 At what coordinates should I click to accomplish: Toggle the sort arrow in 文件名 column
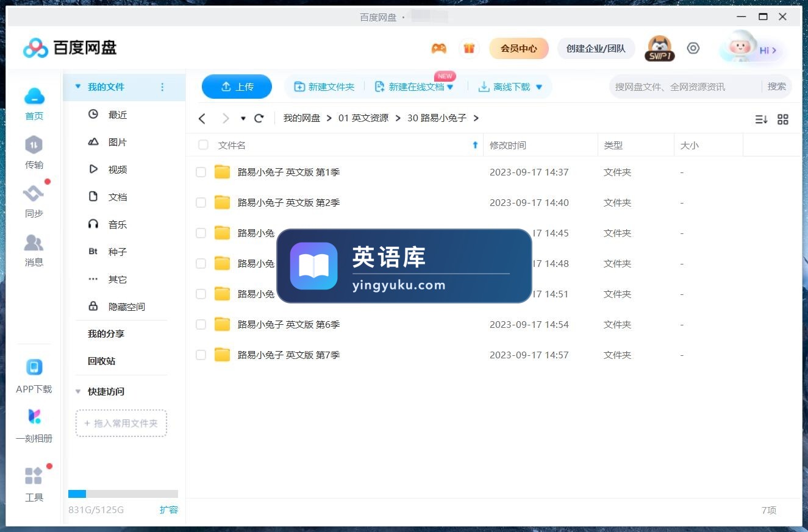click(x=475, y=145)
